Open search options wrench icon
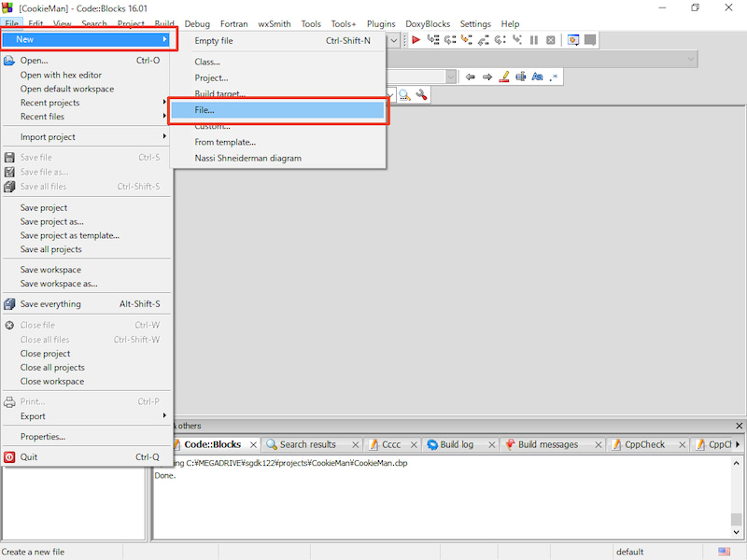Viewport: 747px width, 560px height. pos(421,95)
